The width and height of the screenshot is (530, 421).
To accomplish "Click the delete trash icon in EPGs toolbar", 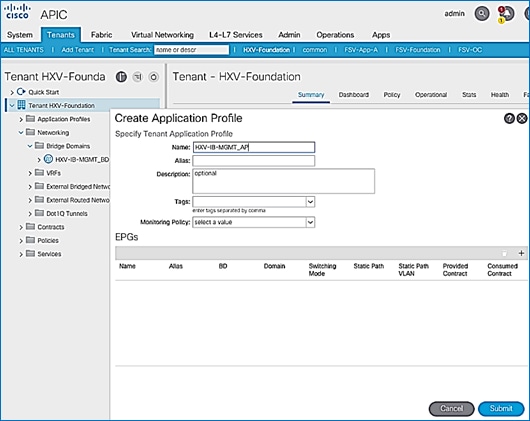I will [504, 253].
